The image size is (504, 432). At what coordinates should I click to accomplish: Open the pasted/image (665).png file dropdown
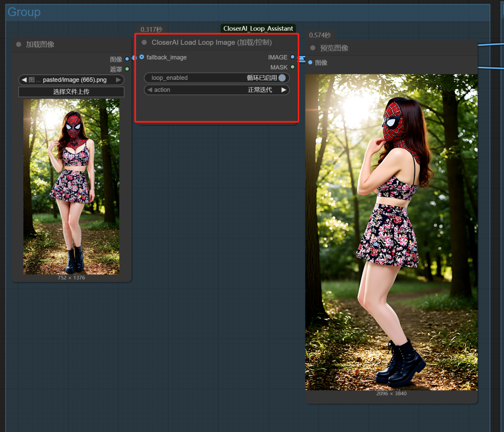[71, 80]
